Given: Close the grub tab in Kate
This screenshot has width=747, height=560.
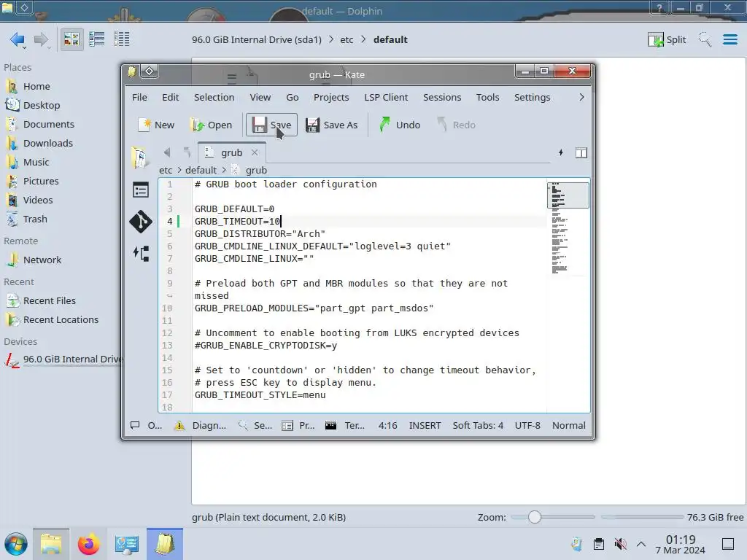Looking at the screenshot, I should pyautogui.click(x=255, y=152).
